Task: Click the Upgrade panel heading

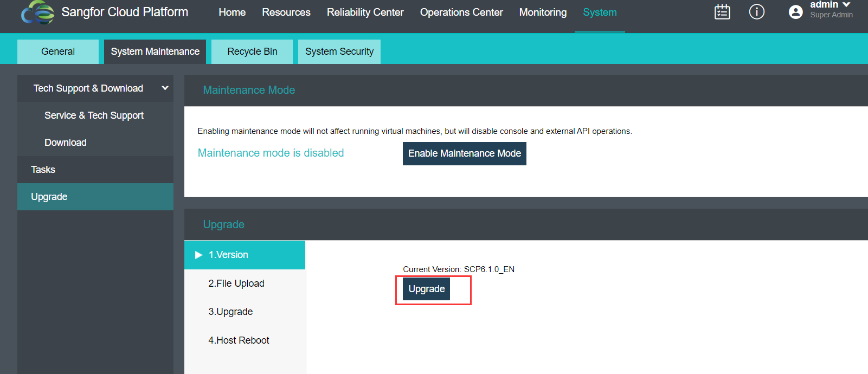Action: click(x=223, y=224)
